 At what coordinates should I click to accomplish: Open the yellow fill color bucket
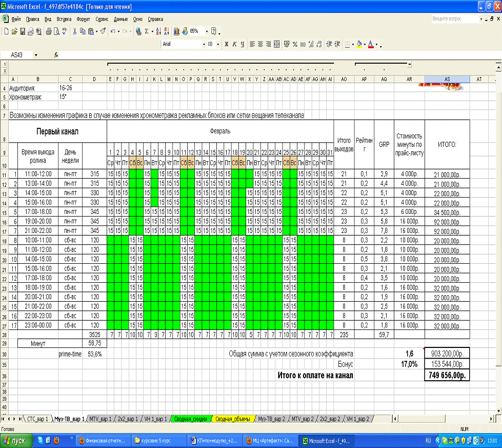[x=359, y=45]
